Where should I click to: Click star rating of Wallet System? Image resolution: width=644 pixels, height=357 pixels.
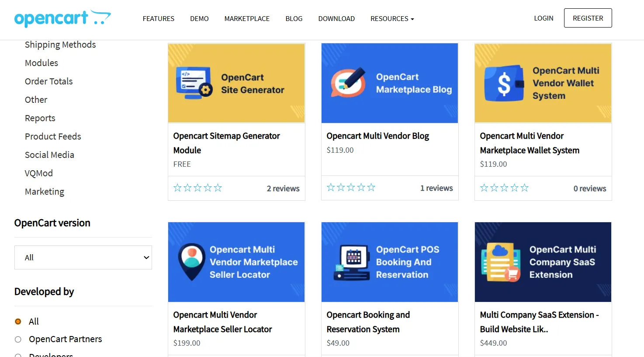(x=504, y=188)
